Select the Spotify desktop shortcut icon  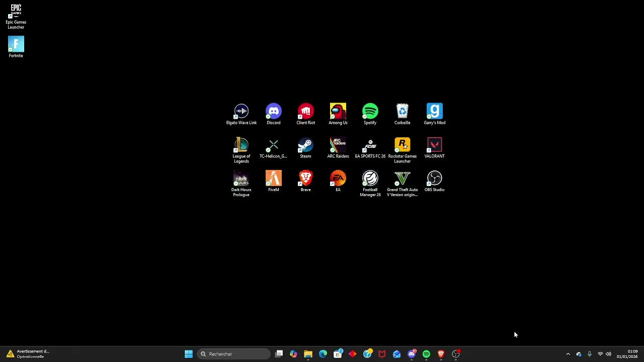(x=370, y=114)
